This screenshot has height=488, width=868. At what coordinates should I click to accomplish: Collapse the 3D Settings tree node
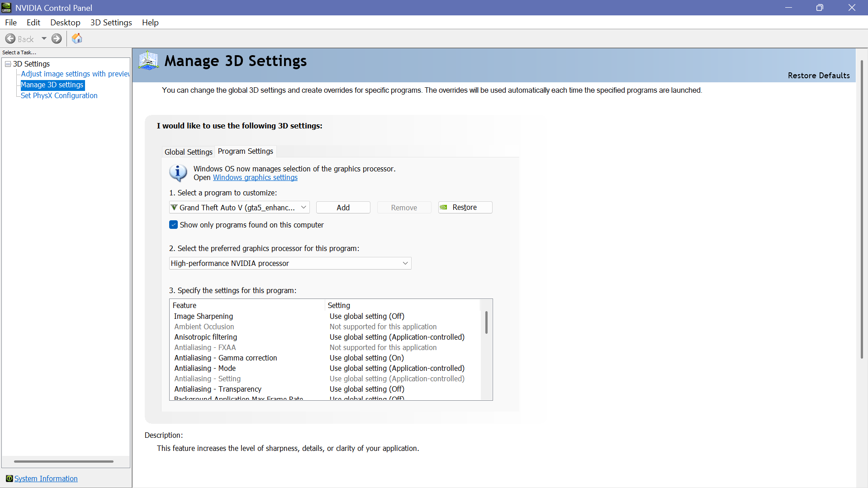click(x=8, y=64)
